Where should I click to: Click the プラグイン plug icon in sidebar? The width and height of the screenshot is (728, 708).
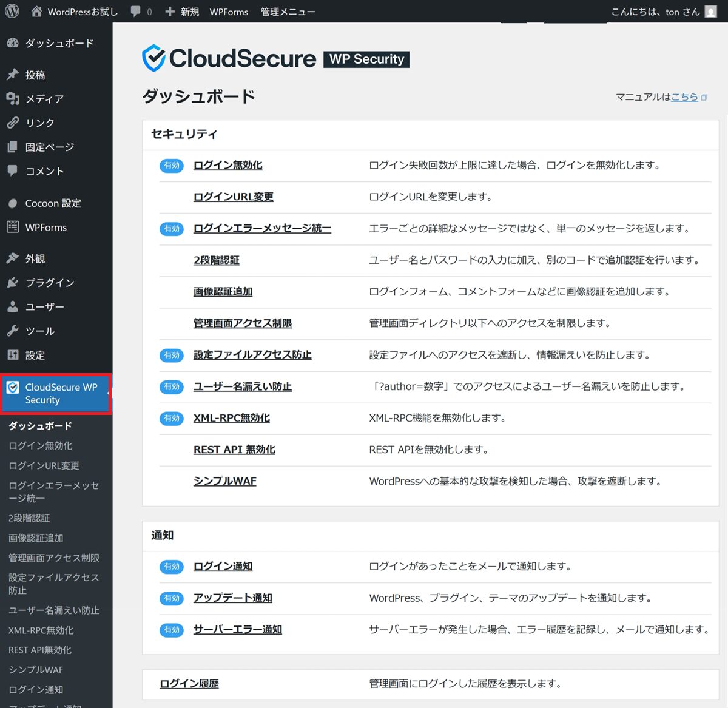(x=13, y=283)
